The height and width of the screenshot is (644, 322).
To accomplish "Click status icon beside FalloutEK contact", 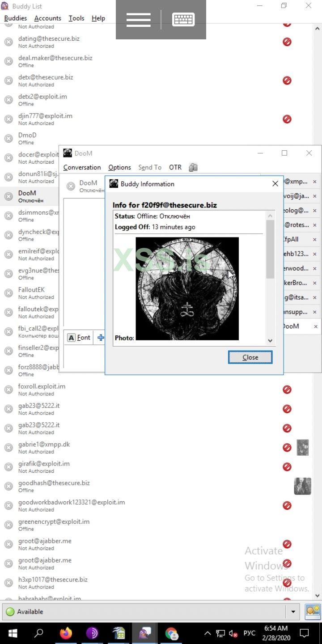I will click(8, 293).
